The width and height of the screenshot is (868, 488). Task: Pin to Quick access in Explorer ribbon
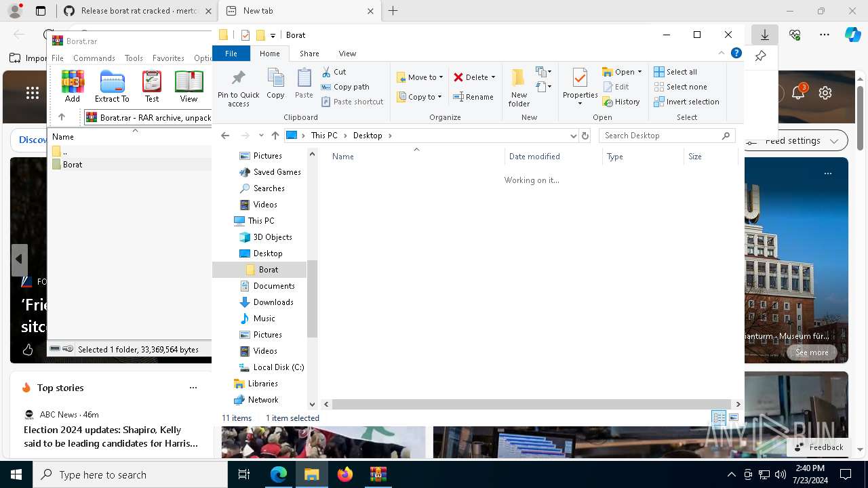(x=238, y=87)
